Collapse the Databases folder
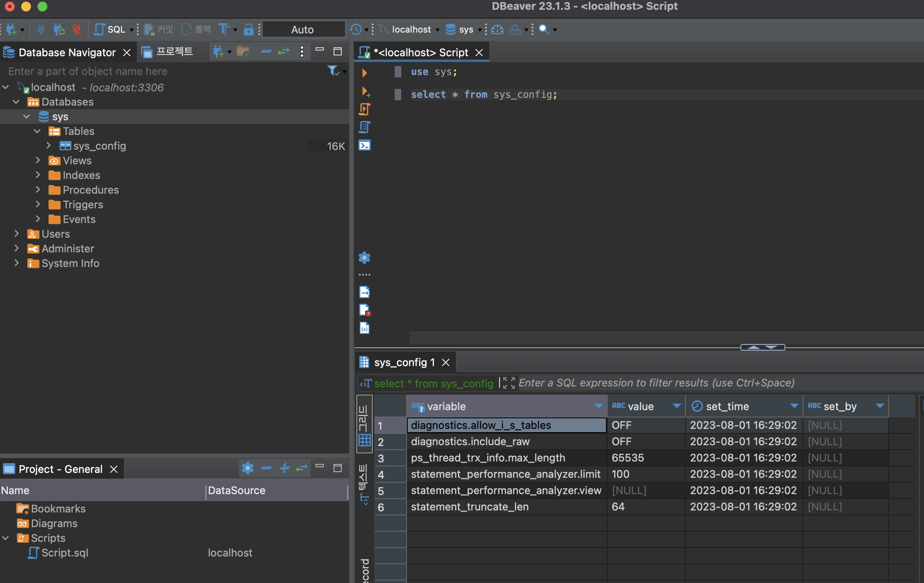924x583 pixels. 16,102
